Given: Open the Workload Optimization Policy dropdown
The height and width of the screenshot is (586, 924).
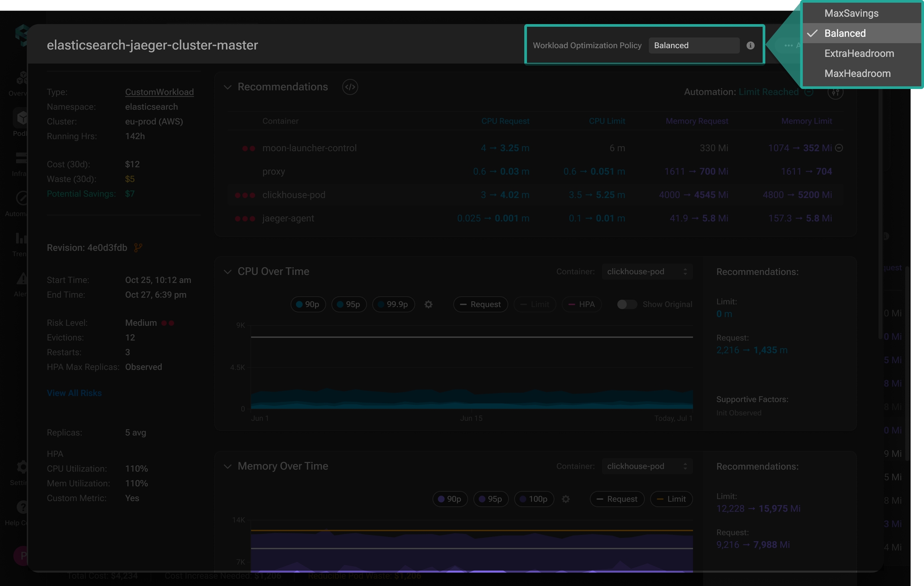Looking at the screenshot, I should click(x=694, y=45).
